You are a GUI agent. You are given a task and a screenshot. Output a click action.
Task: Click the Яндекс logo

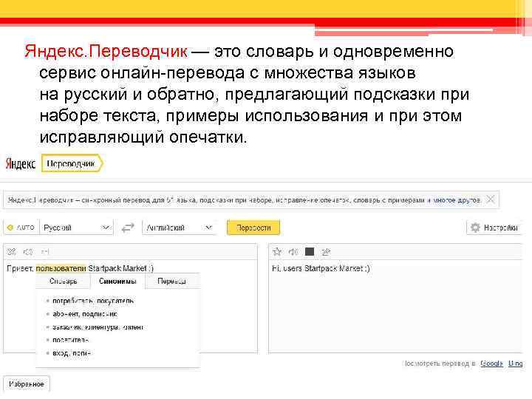coord(21,163)
